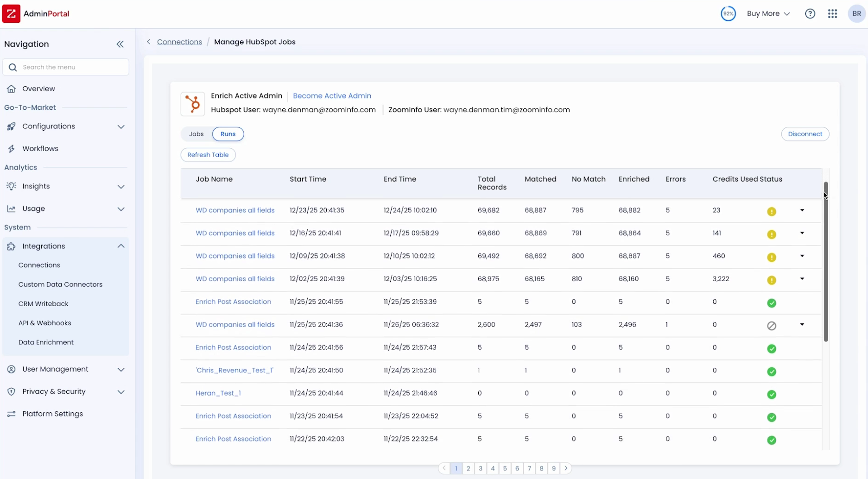Click the HubSpot logo icon
This screenshot has width=868, height=479.
click(192, 104)
